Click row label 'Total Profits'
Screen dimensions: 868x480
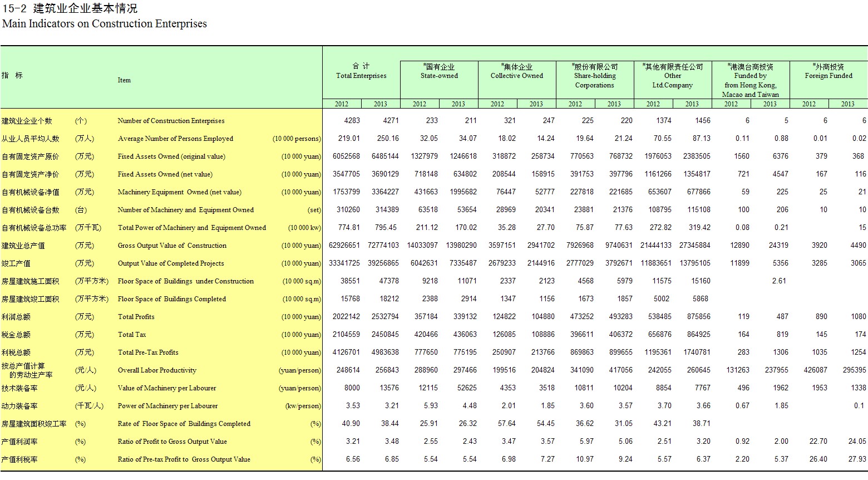(136, 317)
